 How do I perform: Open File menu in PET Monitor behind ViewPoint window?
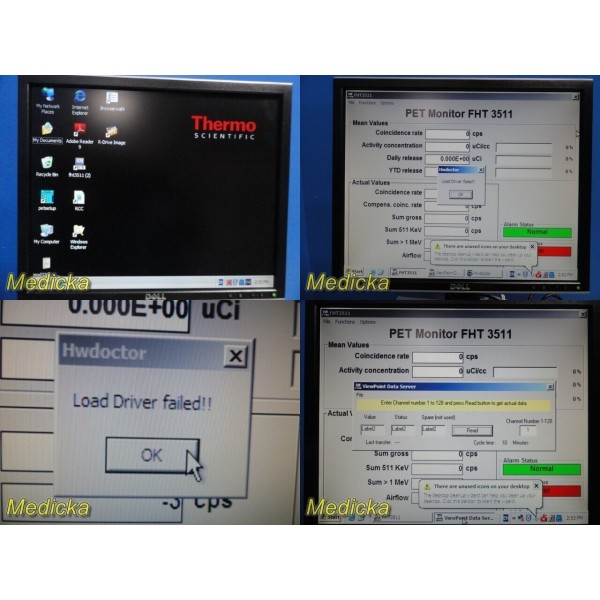point(326,322)
